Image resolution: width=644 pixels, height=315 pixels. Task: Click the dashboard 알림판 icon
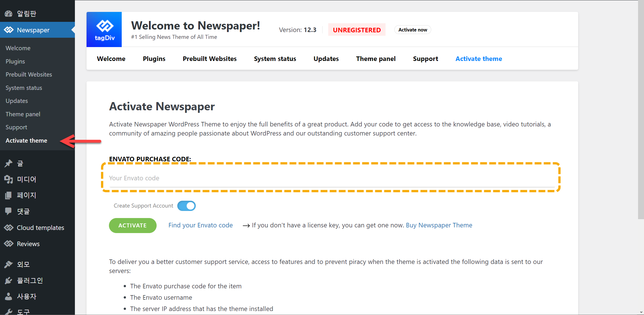click(9, 14)
